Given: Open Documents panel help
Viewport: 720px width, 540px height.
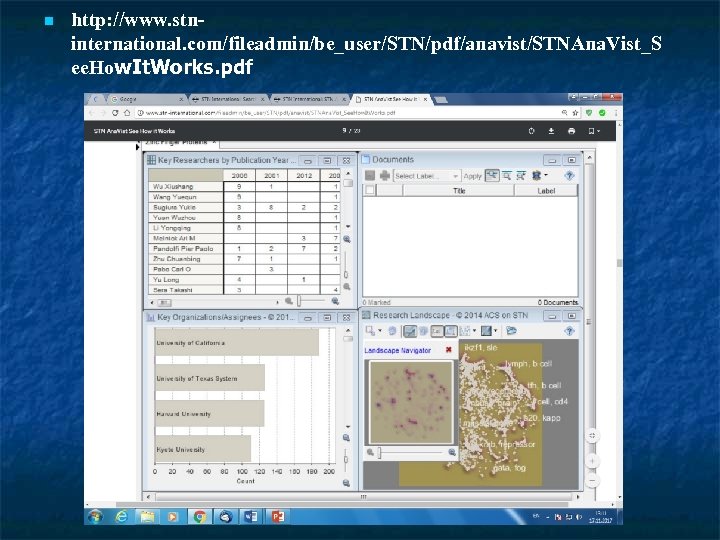Looking at the screenshot, I should [569, 175].
